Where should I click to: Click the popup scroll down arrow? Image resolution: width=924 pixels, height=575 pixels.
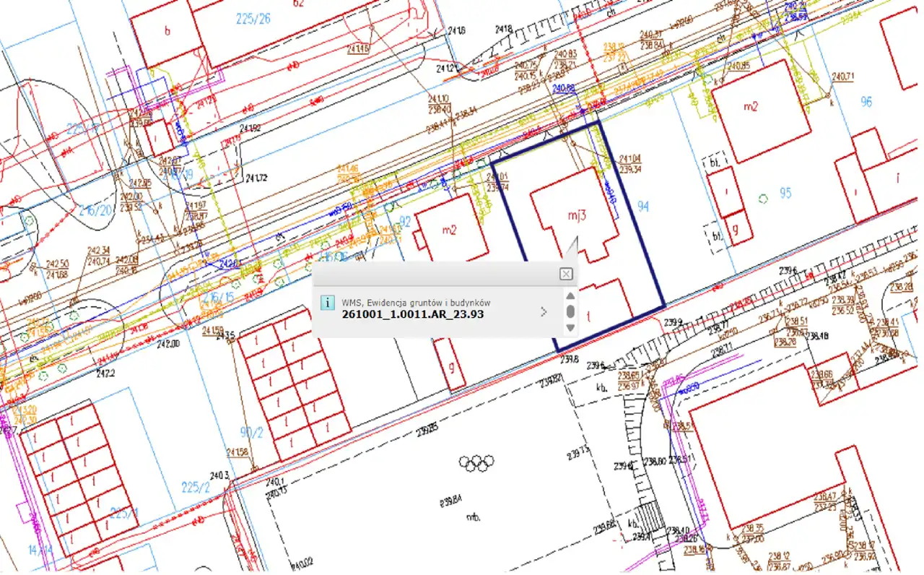tap(570, 327)
